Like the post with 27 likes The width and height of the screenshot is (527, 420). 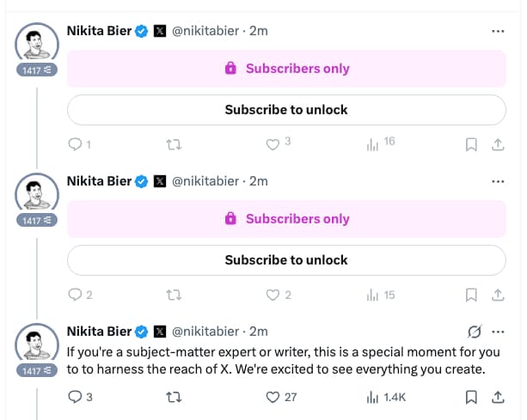[273, 397]
